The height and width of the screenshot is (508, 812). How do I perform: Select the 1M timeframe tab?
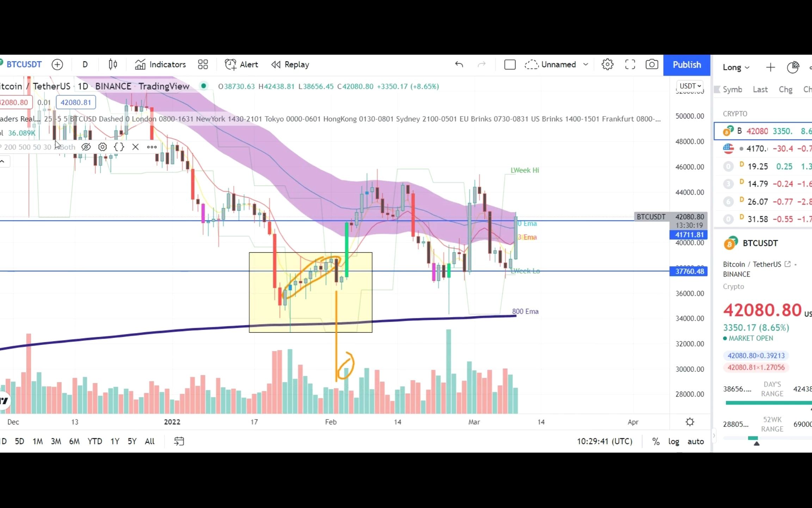point(37,441)
